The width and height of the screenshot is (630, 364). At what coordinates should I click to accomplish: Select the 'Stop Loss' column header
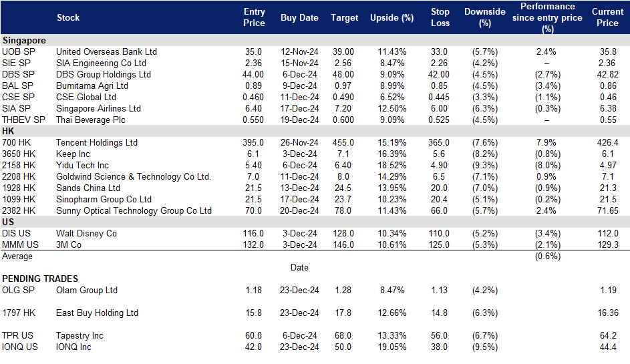(440, 17)
